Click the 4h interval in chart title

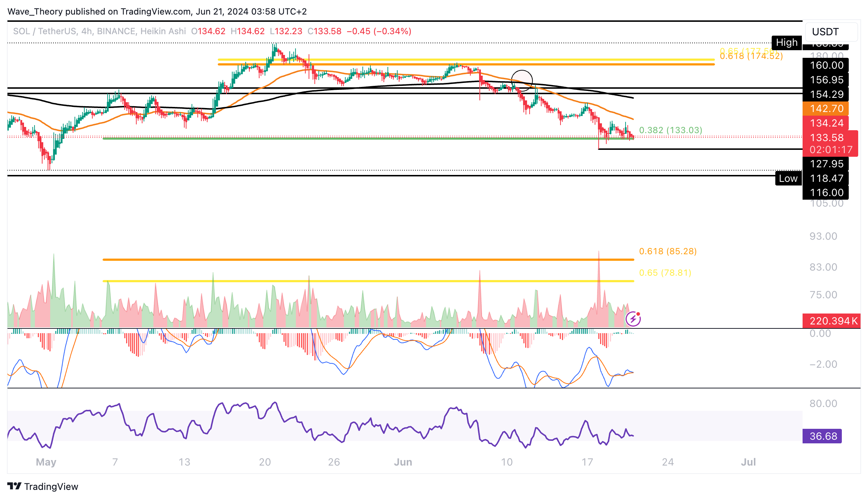[87, 31]
